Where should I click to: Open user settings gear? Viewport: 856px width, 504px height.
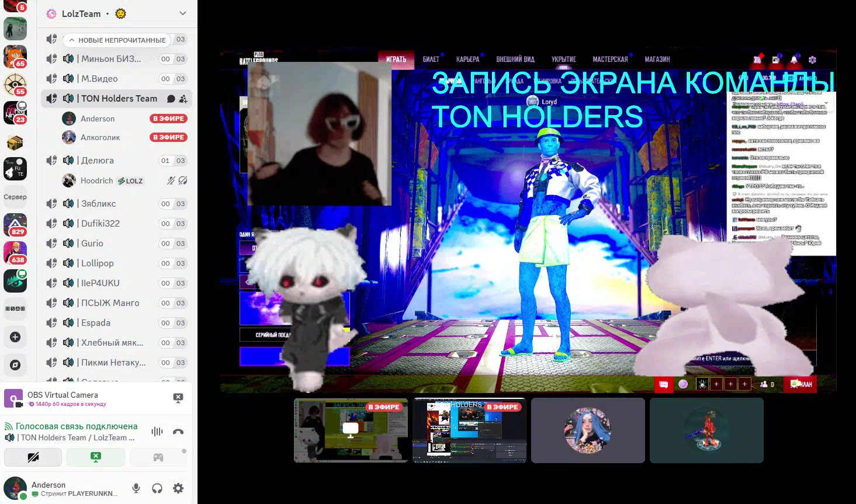point(178,488)
